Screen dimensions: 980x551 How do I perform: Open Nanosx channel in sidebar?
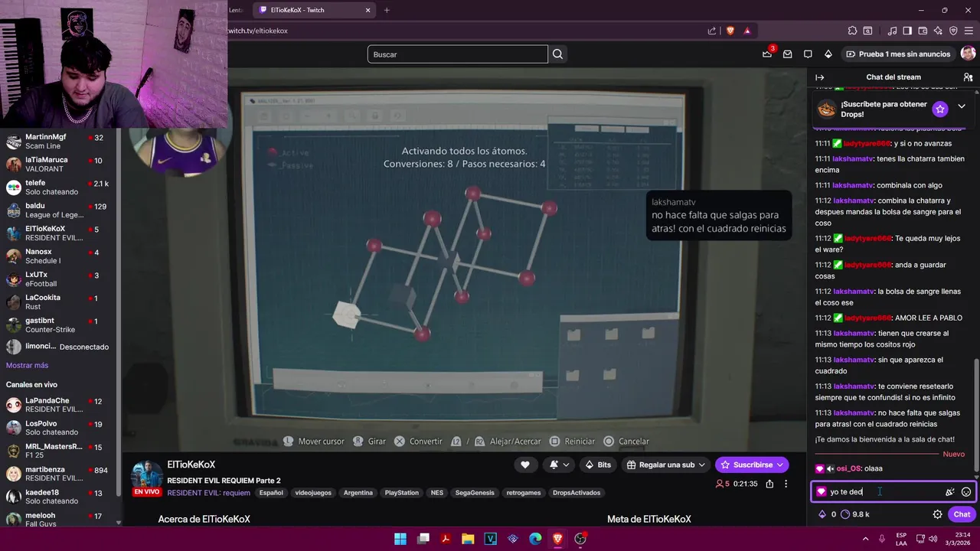point(59,256)
